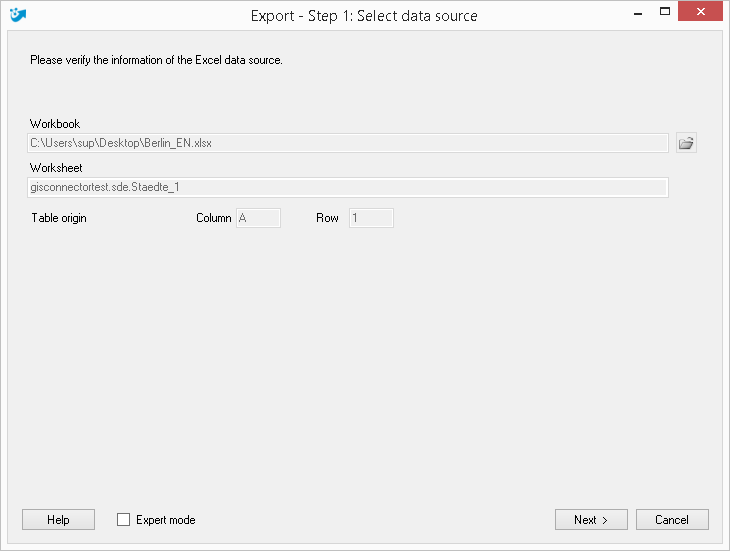Select the Column origin field showing A

click(x=258, y=218)
